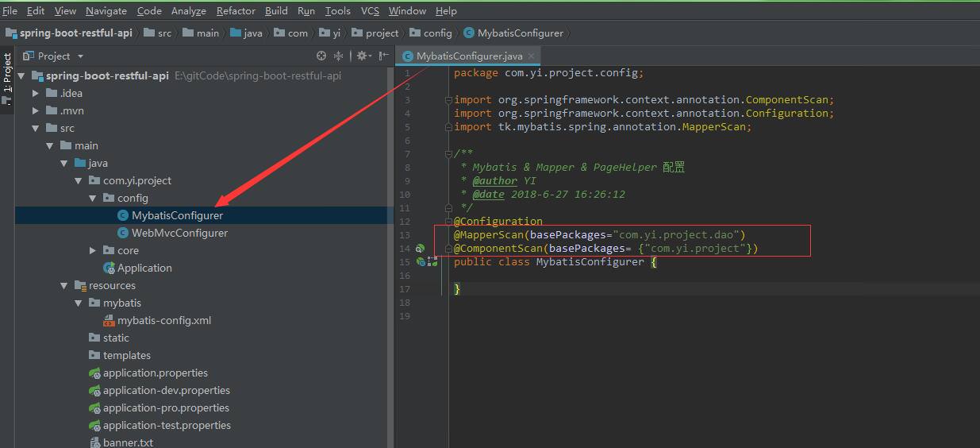Viewport: 980px width, 448px height.
Task: Click the Spring bean gutter icon on line 15
Action: 421,261
